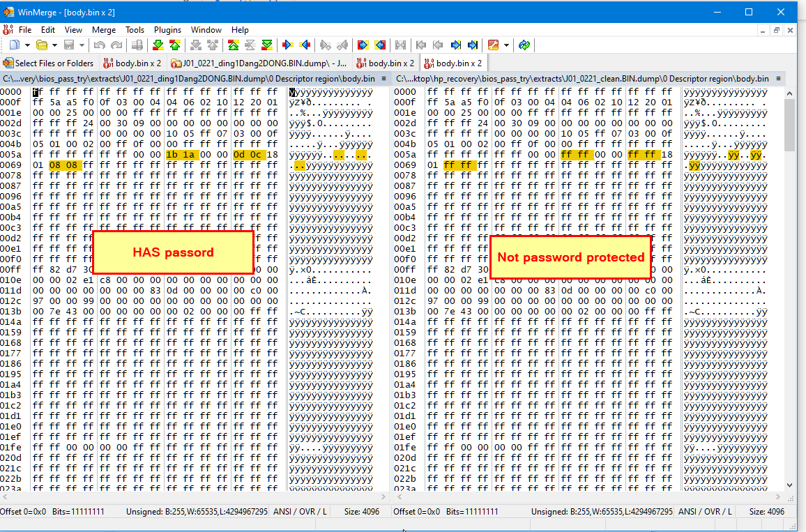806x532 pixels.
Task: Open the View menu
Action: click(x=73, y=30)
